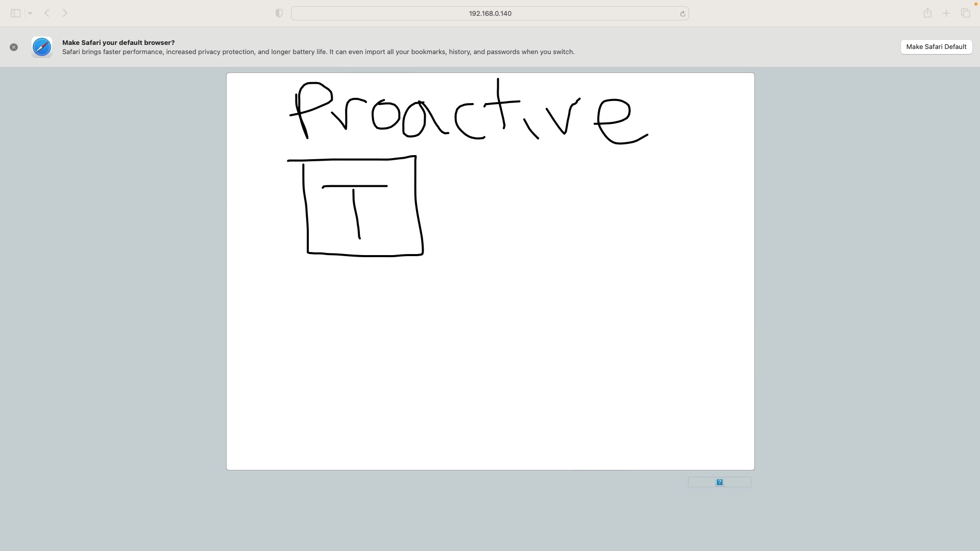The image size is (980, 551).
Task: Go forward to the next page
Action: [x=65, y=13]
